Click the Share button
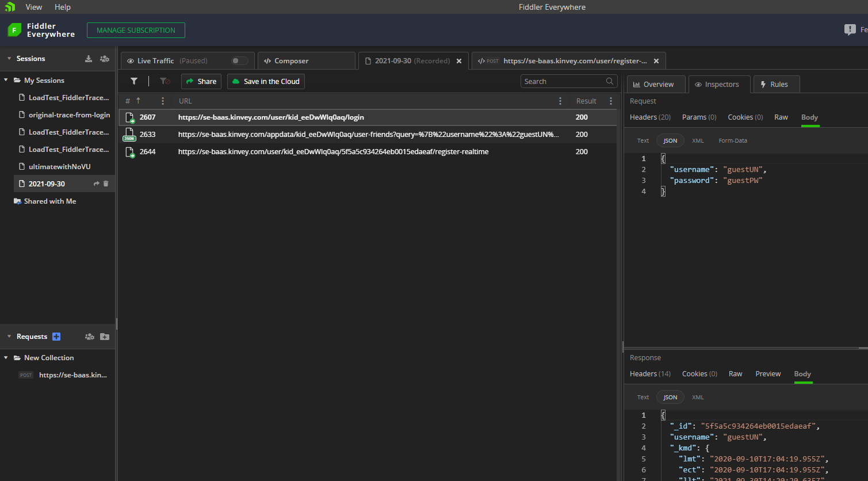This screenshot has height=481, width=868. pyautogui.click(x=201, y=82)
